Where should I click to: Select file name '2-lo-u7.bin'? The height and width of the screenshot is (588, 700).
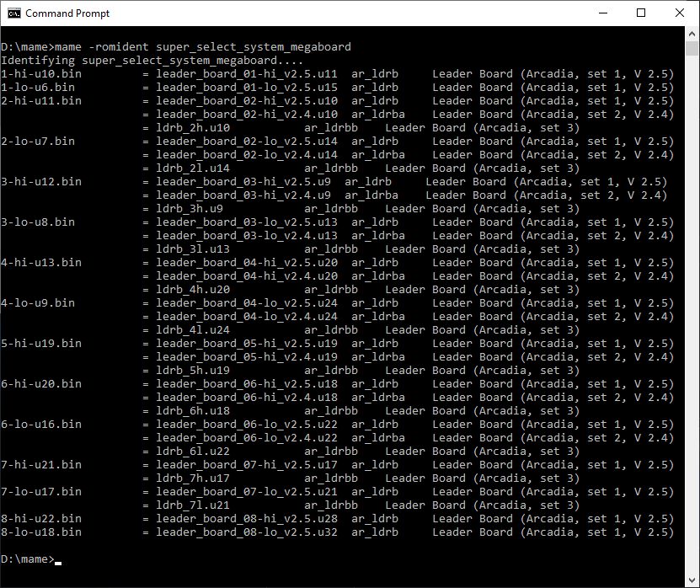click(x=38, y=141)
